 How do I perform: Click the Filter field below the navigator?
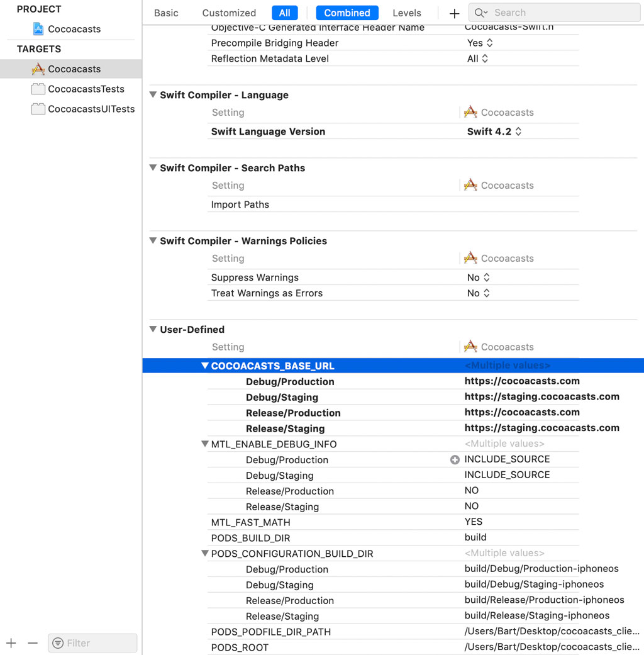tap(92, 643)
